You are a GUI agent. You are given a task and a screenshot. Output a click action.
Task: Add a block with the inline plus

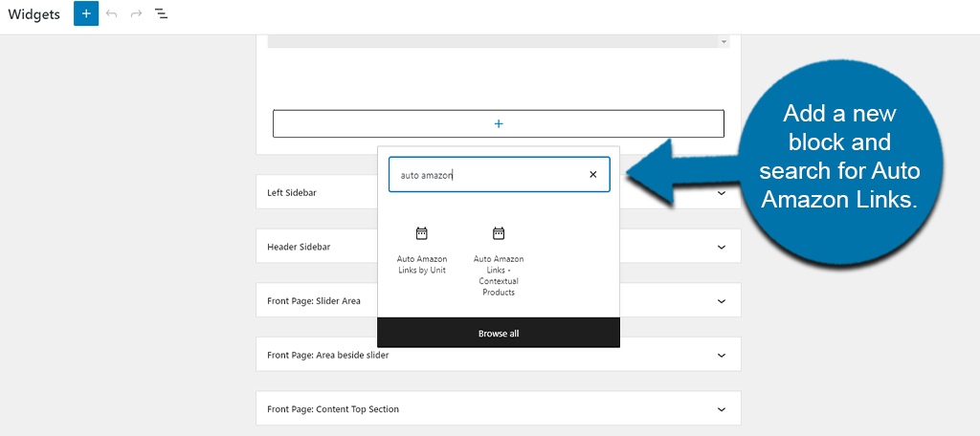tap(498, 123)
